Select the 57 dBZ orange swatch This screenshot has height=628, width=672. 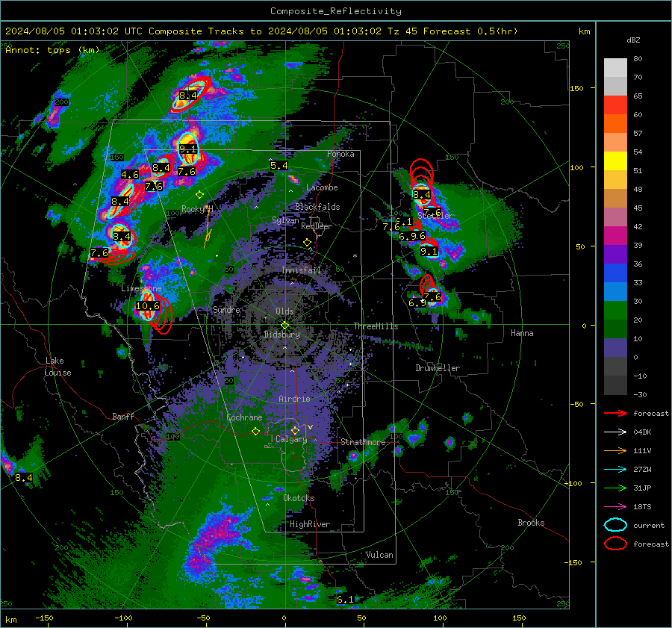615,123
